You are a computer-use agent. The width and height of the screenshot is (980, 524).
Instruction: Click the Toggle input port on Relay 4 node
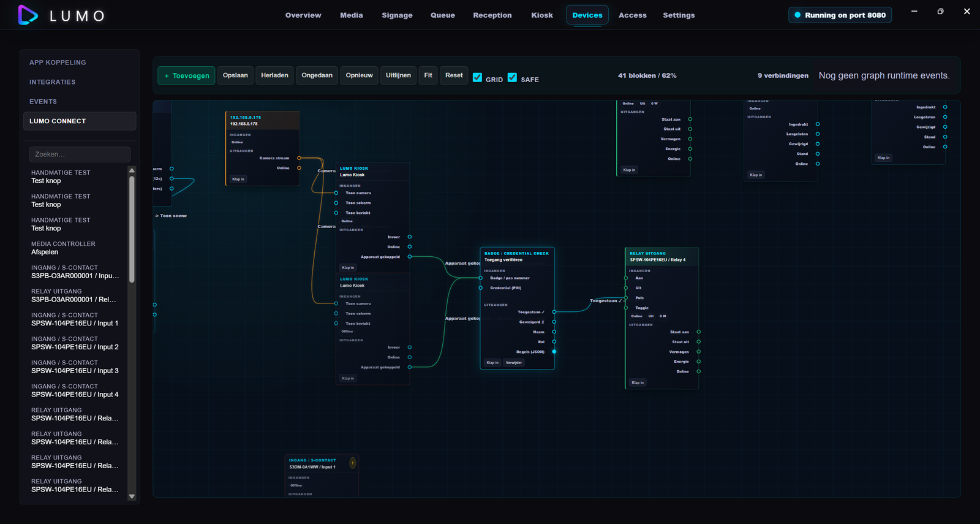626,308
